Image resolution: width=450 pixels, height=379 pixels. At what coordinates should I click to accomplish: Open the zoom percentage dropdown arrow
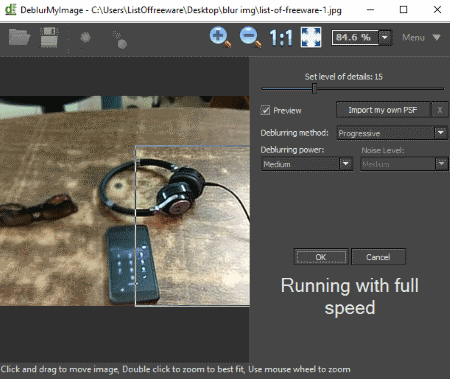click(x=385, y=37)
